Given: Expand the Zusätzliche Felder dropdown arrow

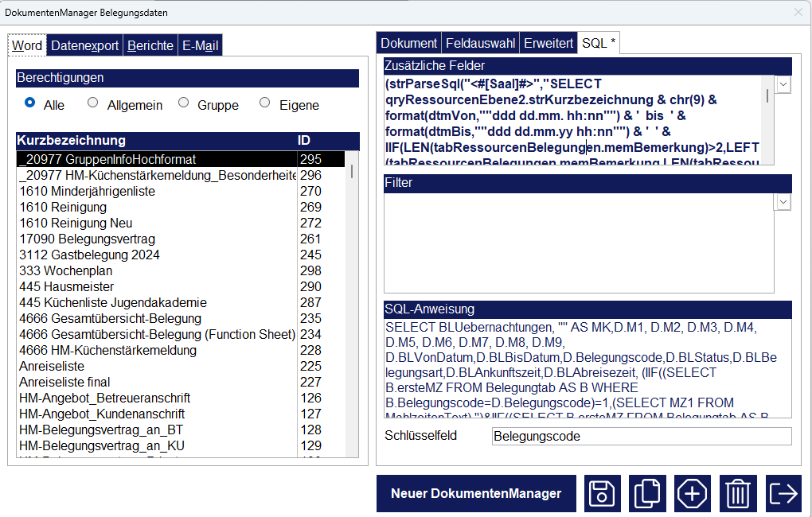Looking at the screenshot, I should [x=783, y=84].
